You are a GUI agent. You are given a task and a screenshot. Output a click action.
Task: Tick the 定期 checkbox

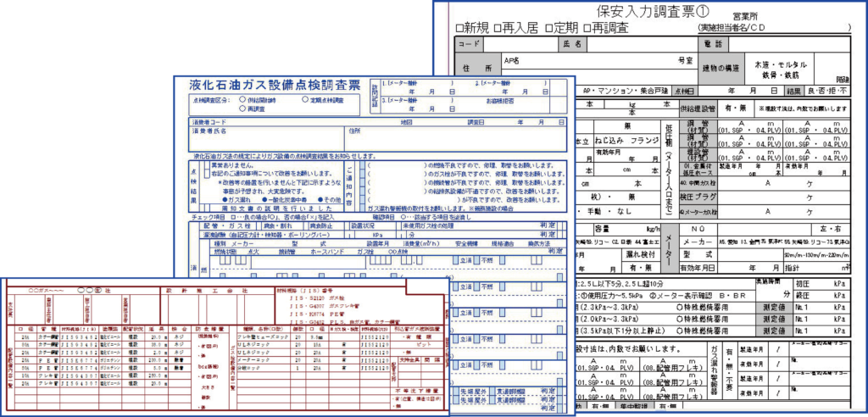click(x=549, y=28)
